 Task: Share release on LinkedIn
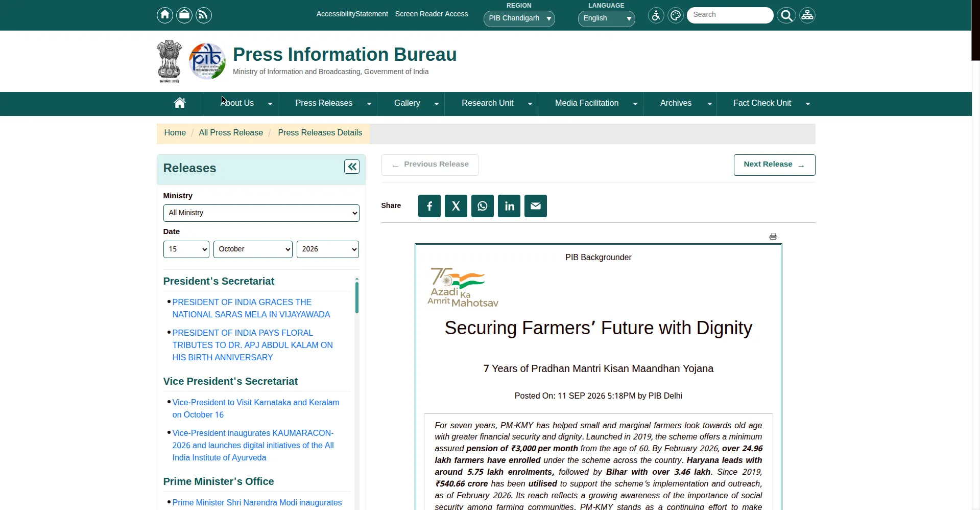(x=509, y=206)
